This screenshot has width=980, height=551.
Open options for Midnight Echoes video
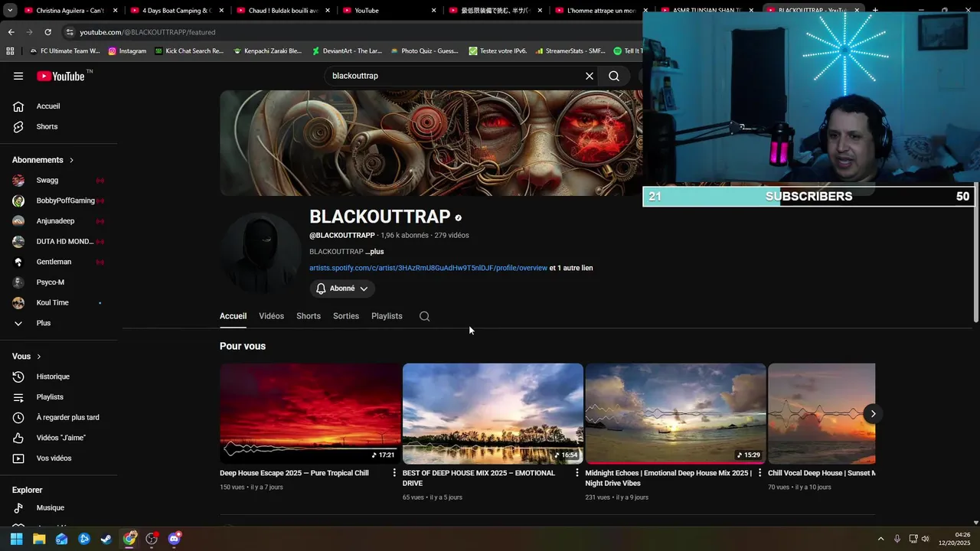(x=759, y=473)
